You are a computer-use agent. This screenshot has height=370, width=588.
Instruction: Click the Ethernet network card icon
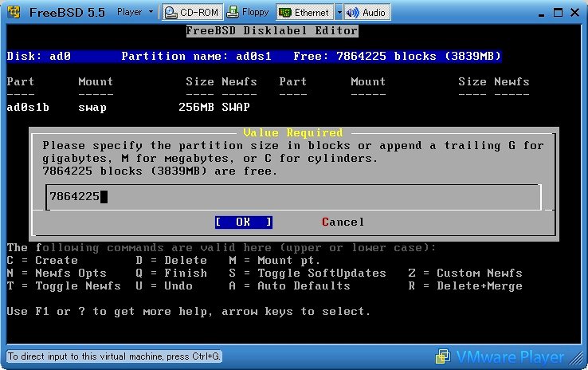(284, 12)
